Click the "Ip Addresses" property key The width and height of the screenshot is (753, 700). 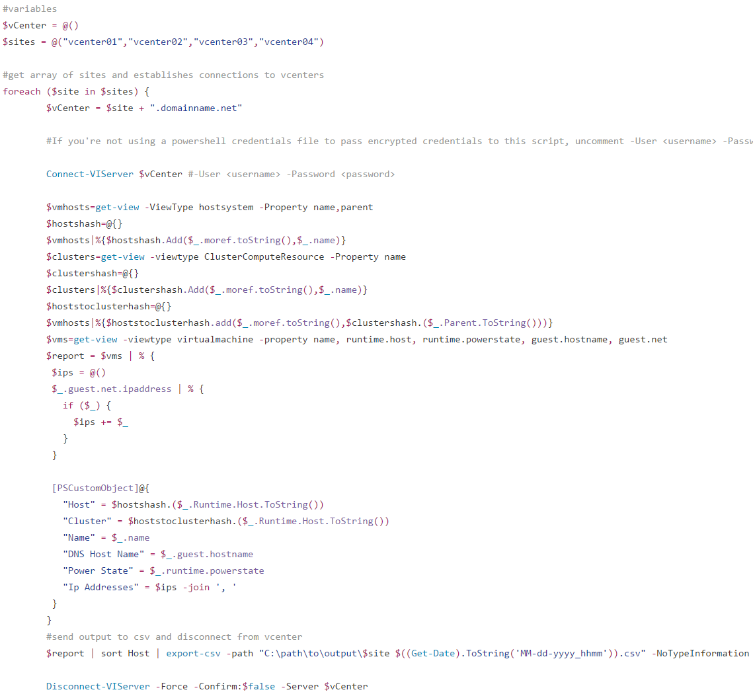(99, 588)
